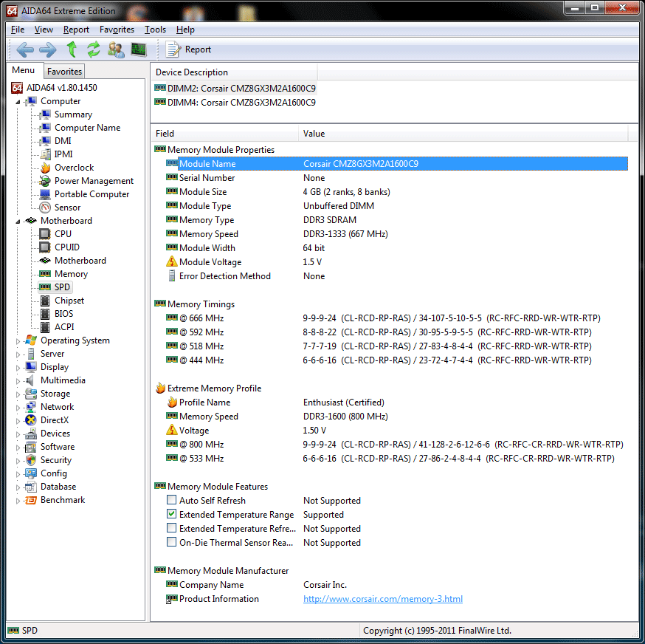The width and height of the screenshot is (645, 644).
Task: Click the Report toolbar button
Action: click(188, 49)
